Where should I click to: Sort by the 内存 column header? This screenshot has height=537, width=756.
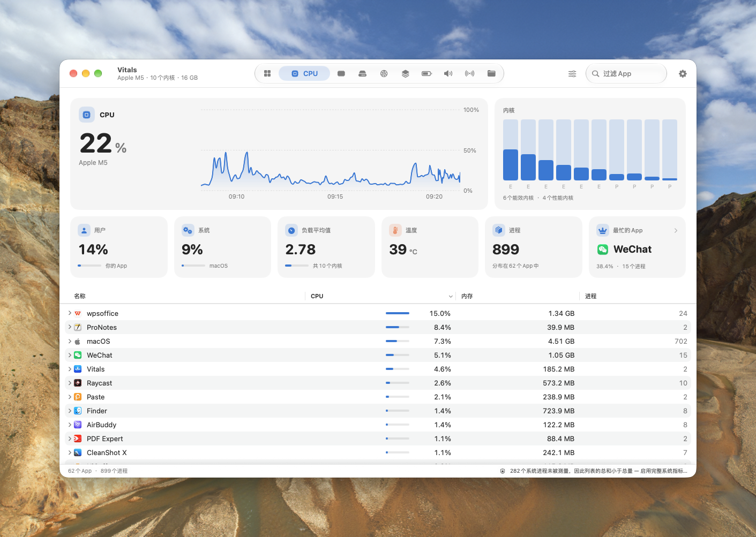point(467,296)
